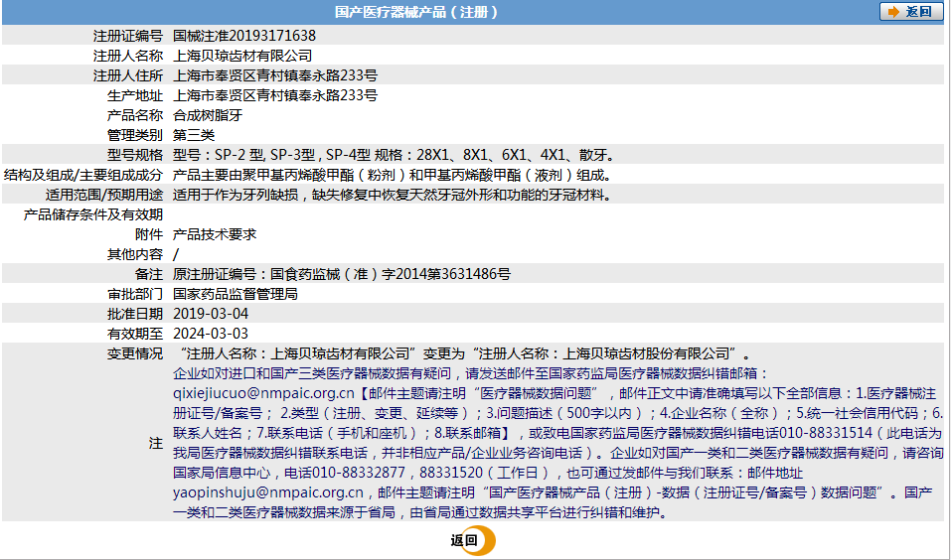Screen dimensions: 951x560
Task: Select product name 合成树脂牙
Action: [x=208, y=115]
